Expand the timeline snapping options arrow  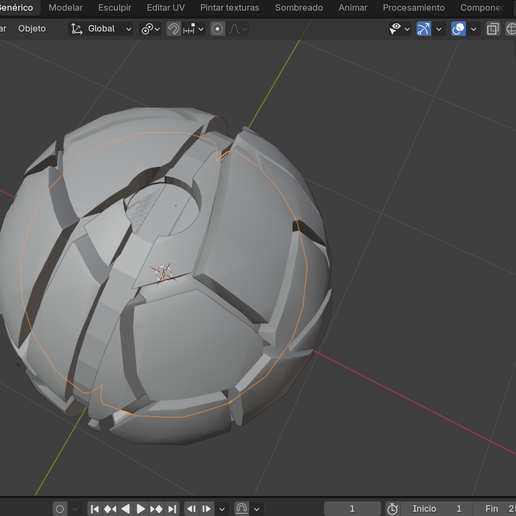pos(257,509)
